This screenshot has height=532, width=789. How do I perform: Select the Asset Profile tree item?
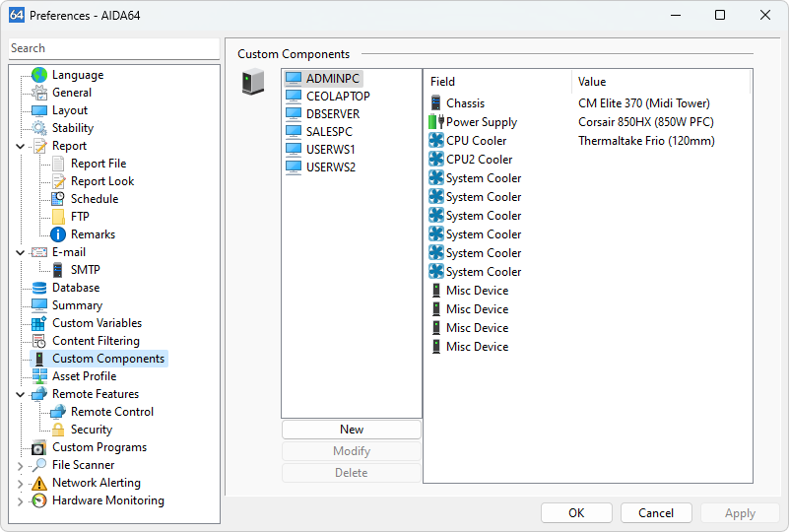point(84,376)
